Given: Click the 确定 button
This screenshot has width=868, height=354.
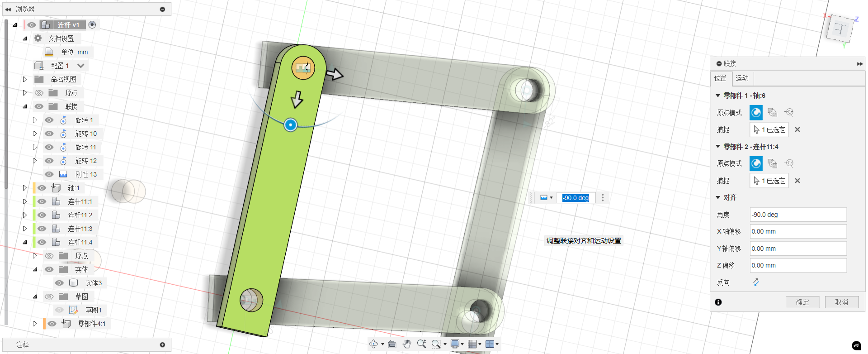Looking at the screenshot, I should (x=802, y=302).
